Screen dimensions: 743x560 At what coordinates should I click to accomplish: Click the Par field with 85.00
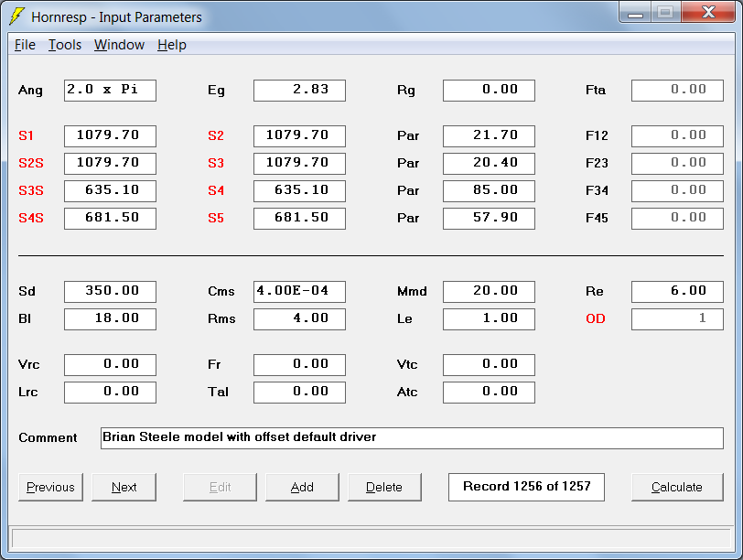(489, 191)
